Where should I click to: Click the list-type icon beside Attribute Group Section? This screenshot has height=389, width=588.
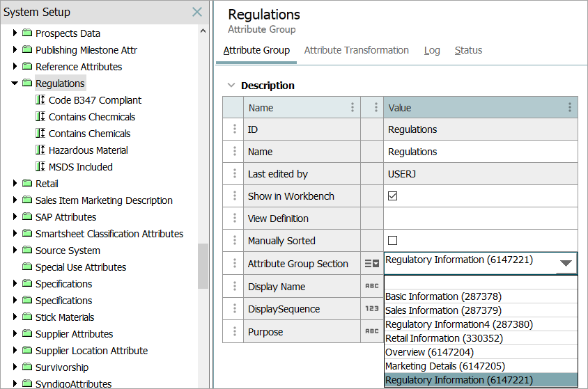(x=372, y=263)
